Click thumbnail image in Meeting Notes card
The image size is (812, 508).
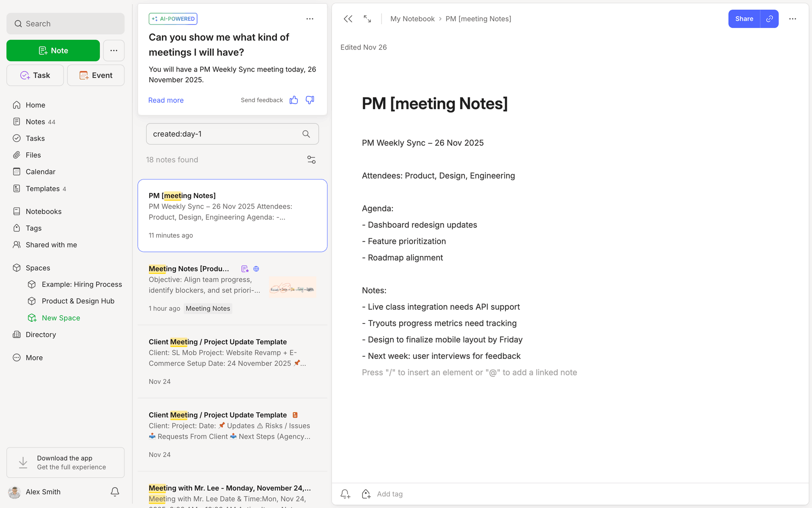292,287
